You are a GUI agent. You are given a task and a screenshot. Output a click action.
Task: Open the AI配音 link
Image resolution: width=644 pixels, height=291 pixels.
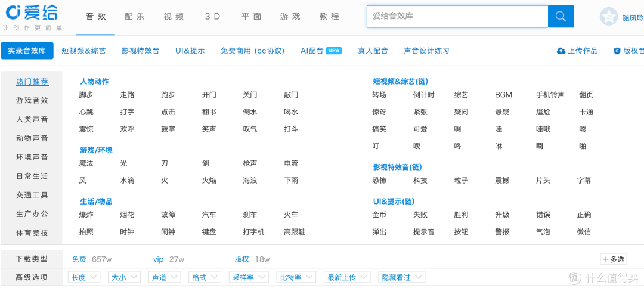tap(312, 51)
